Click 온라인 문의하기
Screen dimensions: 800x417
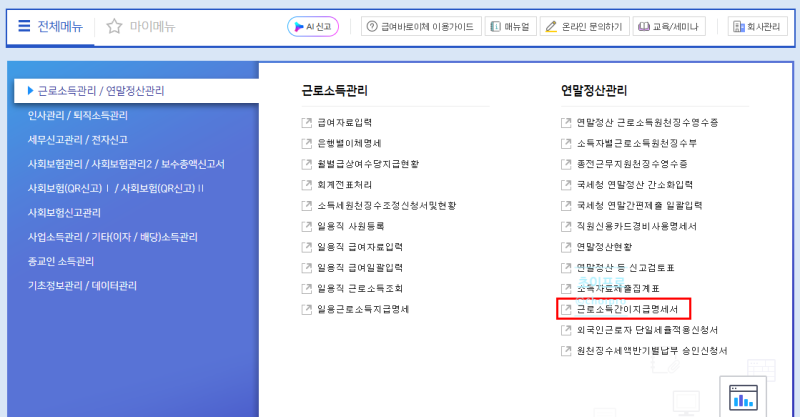pyautogui.click(x=585, y=27)
